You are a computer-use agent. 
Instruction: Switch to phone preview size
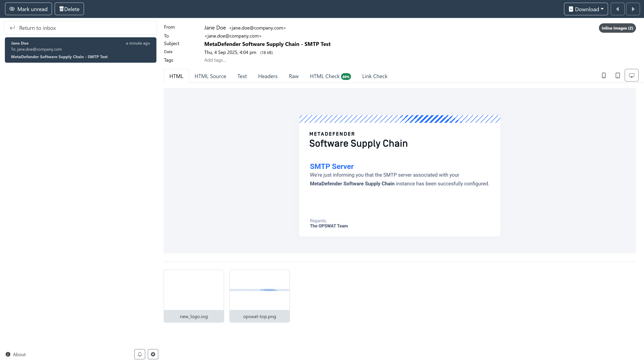tap(604, 75)
